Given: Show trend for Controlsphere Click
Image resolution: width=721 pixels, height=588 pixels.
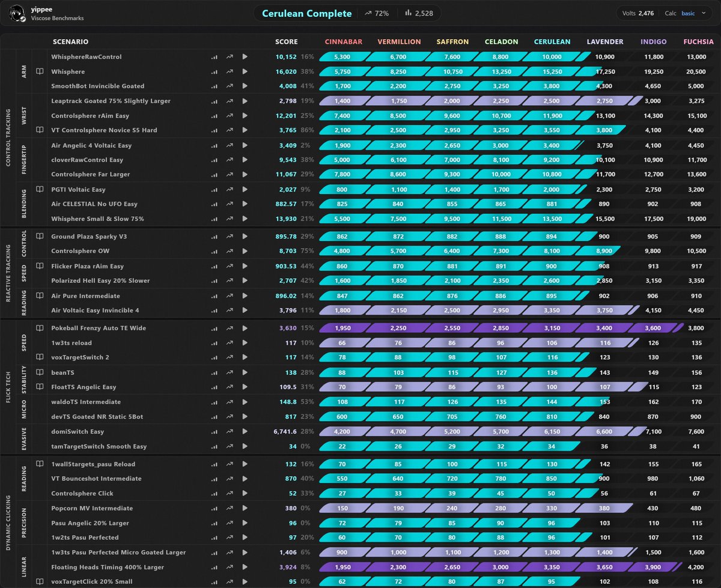Looking at the screenshot, I should click(x=230, y=494).
